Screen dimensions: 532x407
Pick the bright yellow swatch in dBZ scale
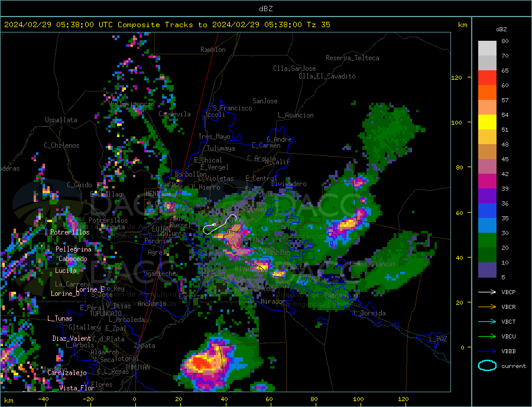coord(487,122)
